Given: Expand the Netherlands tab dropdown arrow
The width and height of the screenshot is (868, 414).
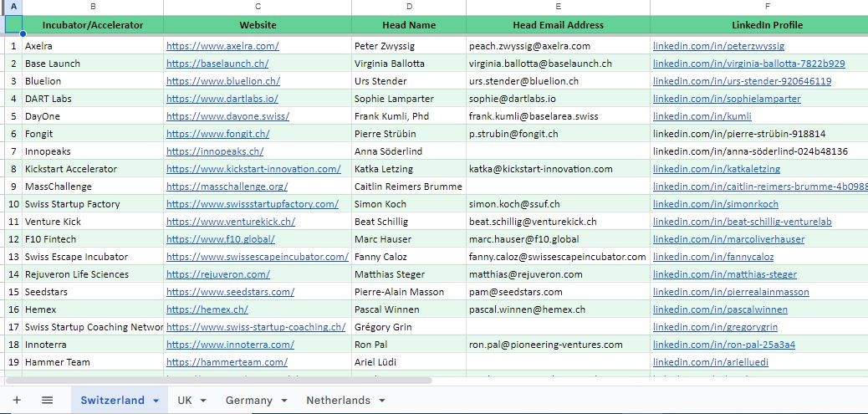Looking at the screenshot, I should [x=382, y=401].
